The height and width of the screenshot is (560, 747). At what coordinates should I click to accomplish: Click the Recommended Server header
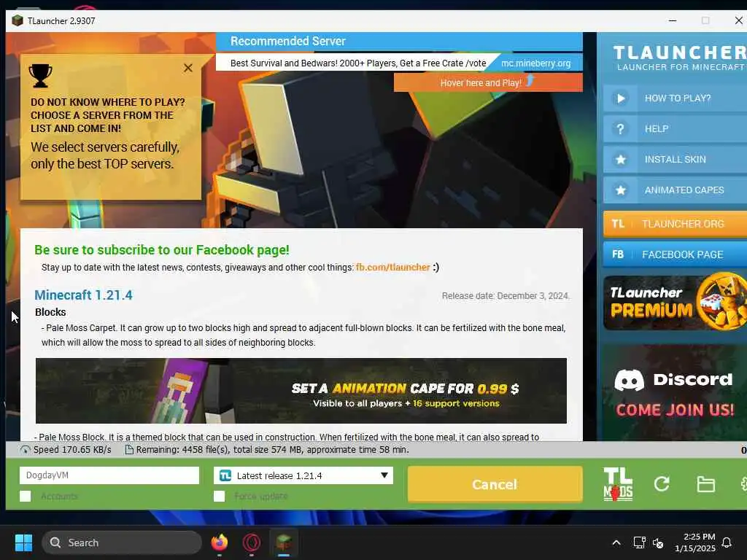[x=399, y=42]
